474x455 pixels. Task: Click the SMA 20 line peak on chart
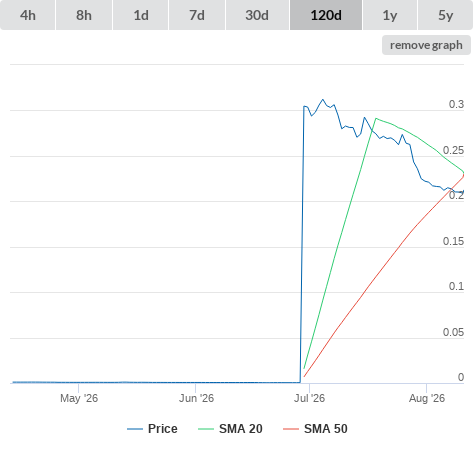coord(376,118)
